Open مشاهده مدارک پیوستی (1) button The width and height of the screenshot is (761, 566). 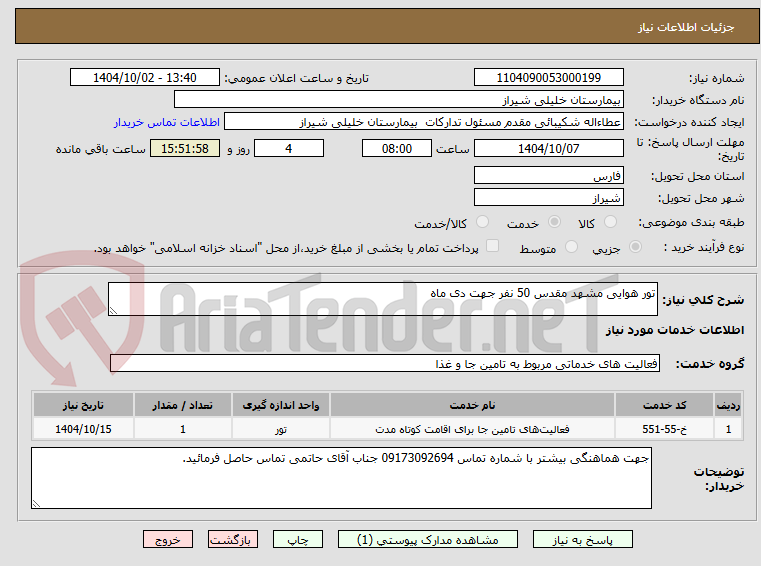coord(428,539)
